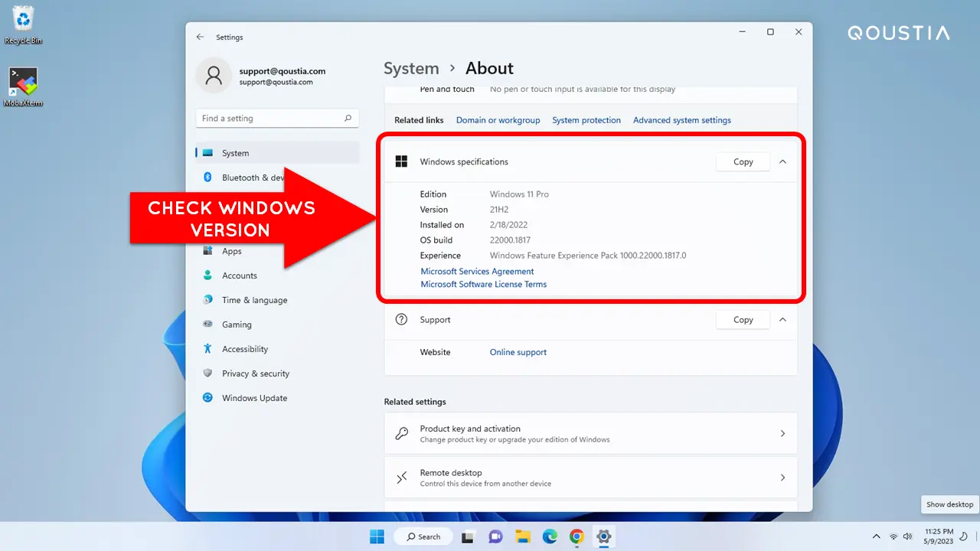Viewport: 980px width, 551px height.
Task: Open the Chat app on taskbar
Action: coord(495,536)
